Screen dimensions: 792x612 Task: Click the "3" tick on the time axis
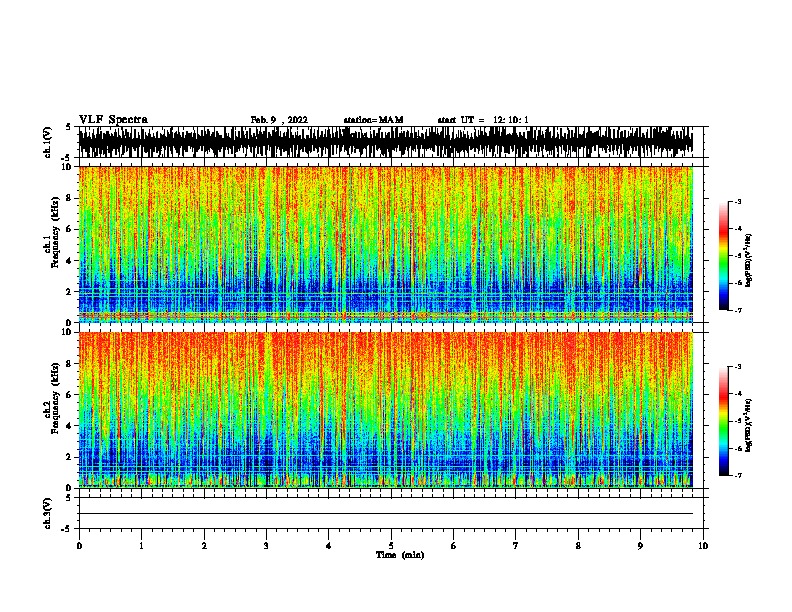point(266,546)
